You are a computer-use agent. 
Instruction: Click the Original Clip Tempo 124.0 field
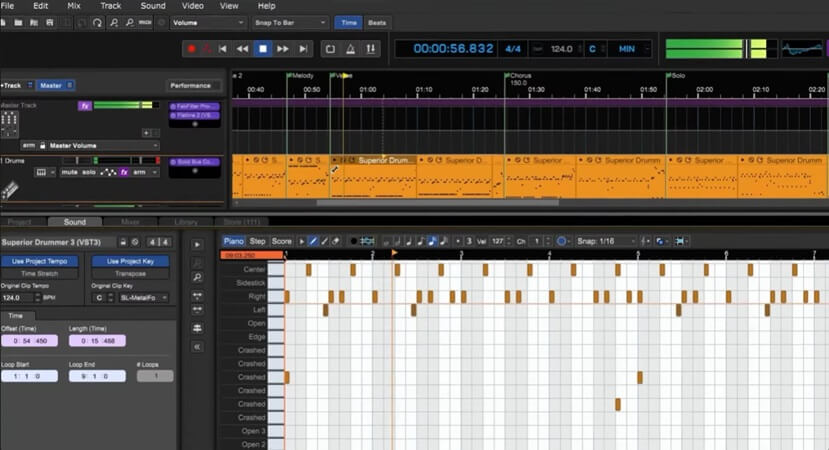(x=17, y=298)
